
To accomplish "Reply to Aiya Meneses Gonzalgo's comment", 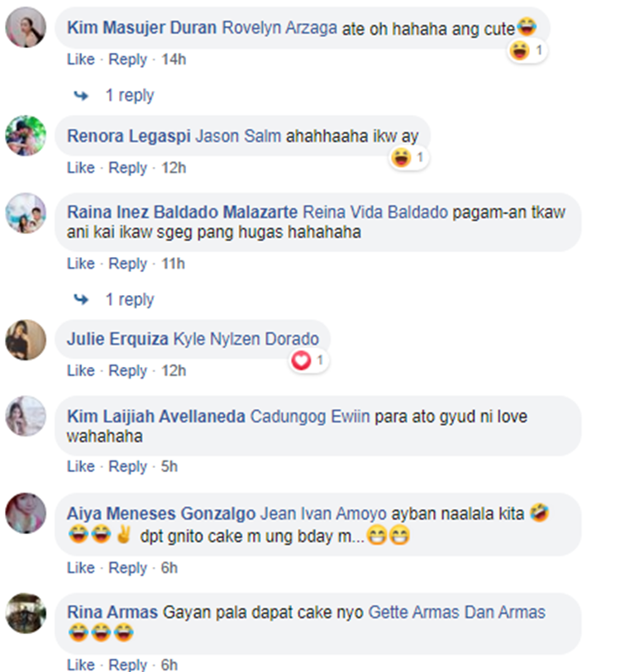I will pyautogui.click(x=127, y=568).
